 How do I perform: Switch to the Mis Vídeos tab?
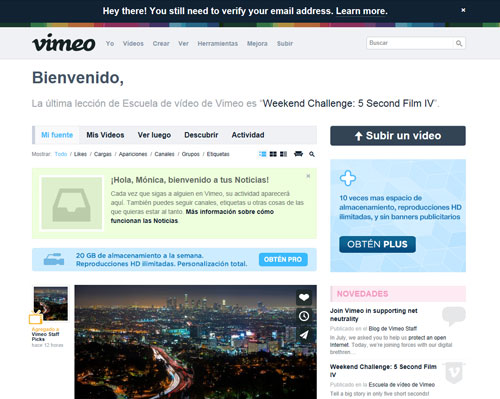click(x=105, y=135)
